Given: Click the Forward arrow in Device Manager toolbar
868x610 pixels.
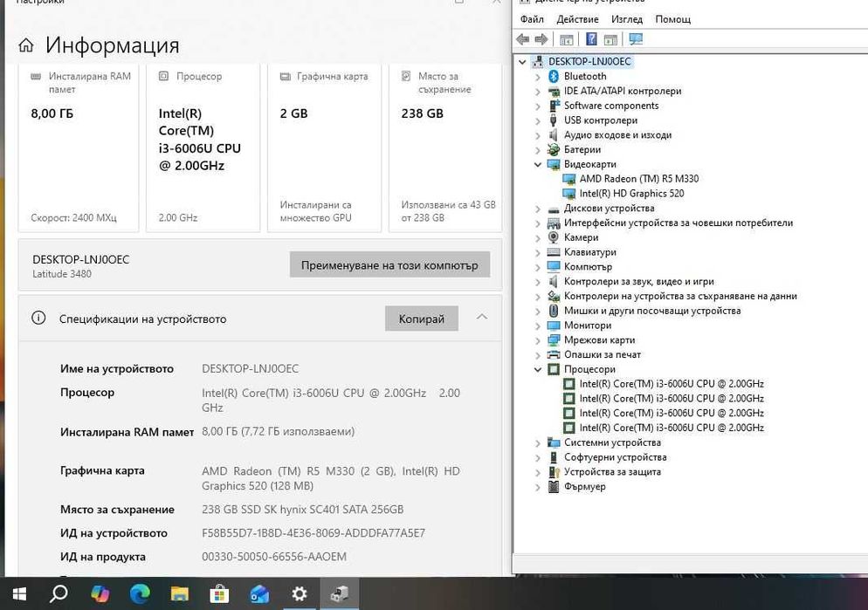Looking at the screenshot, I should 541,39.
